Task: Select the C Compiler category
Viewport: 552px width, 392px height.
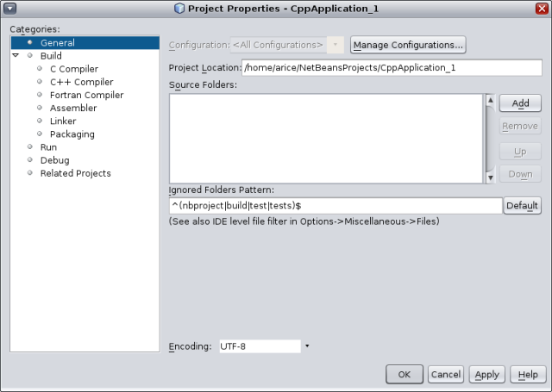Action: click(73, 69)
